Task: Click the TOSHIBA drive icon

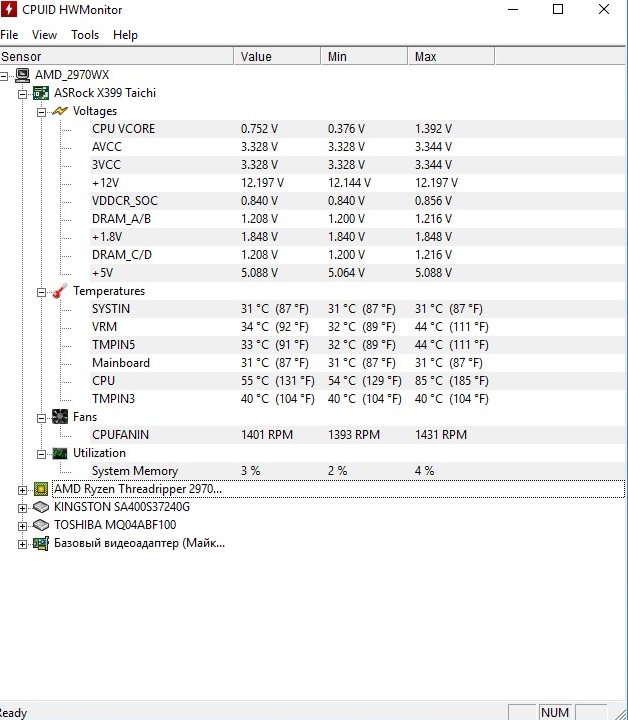Action: (41, 525)
